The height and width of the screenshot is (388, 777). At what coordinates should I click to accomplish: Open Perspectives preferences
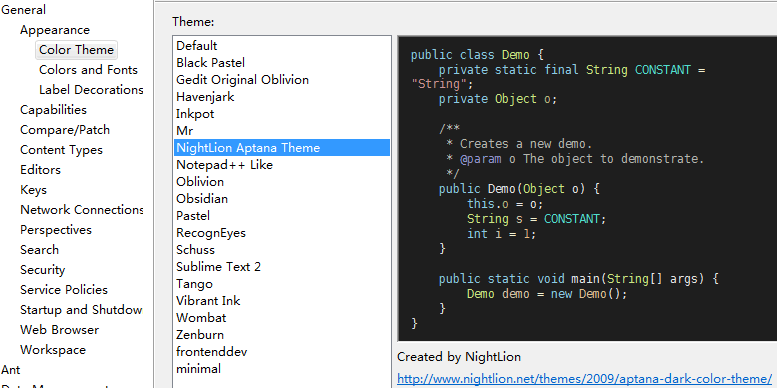(56, 230)
